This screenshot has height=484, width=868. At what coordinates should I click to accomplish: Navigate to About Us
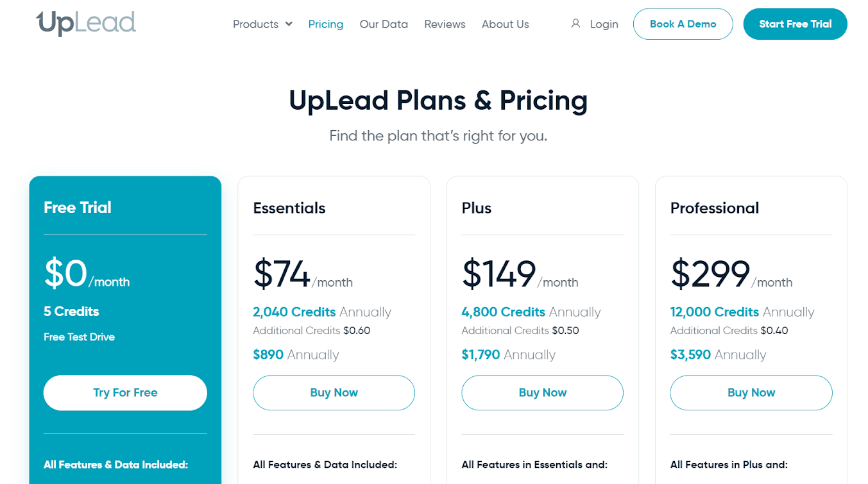pyautogui.click(x=506, y=24)
